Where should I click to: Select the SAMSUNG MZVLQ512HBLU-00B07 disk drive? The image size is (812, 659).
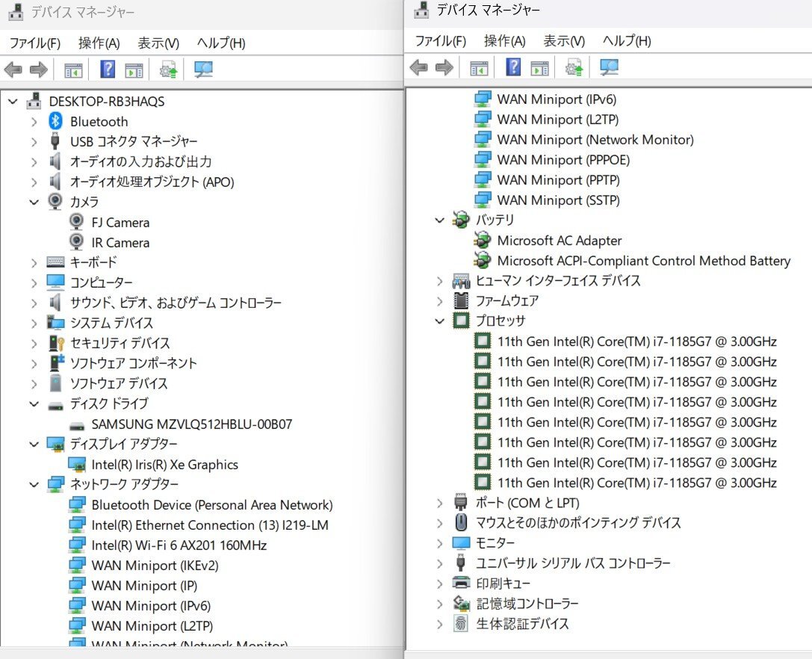click(x=191, y=424)
